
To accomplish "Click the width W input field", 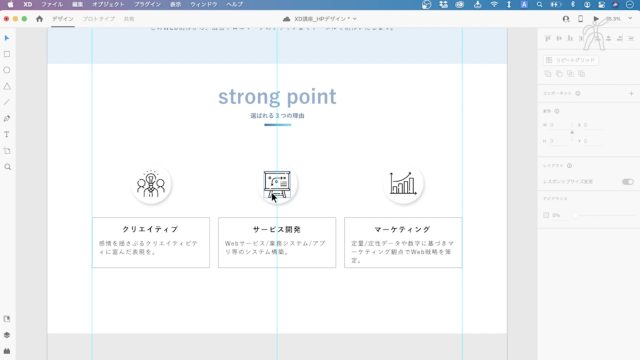I will pyautogui.click(x=558, y=125).
